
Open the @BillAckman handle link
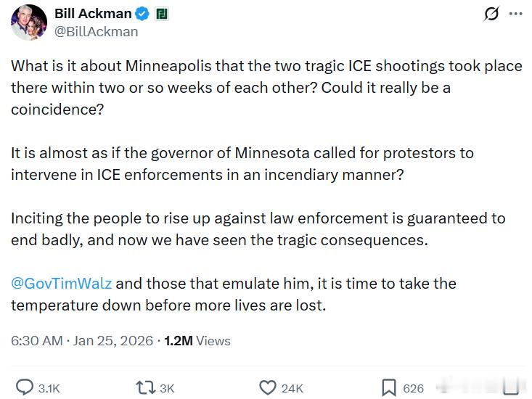click(96, 31)
